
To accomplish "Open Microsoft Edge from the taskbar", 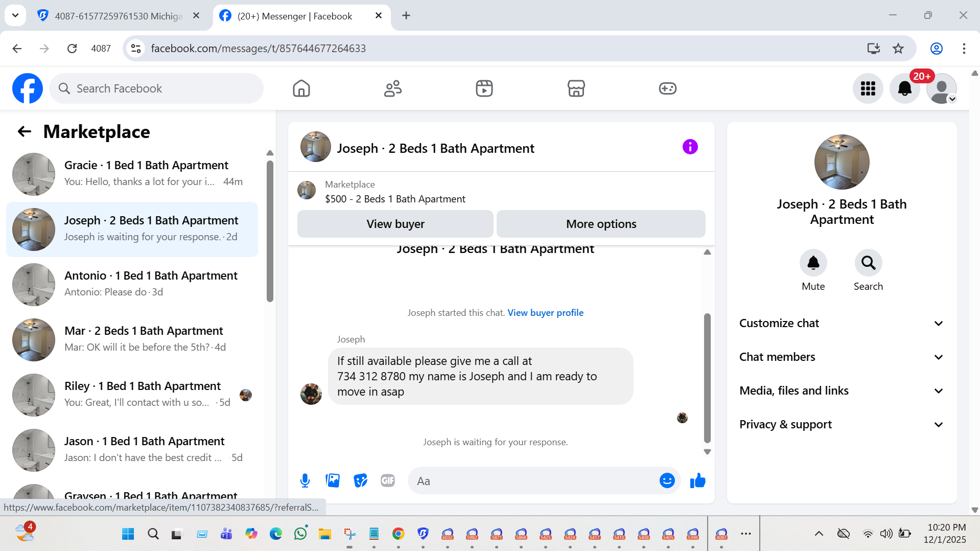I will 276,534.
